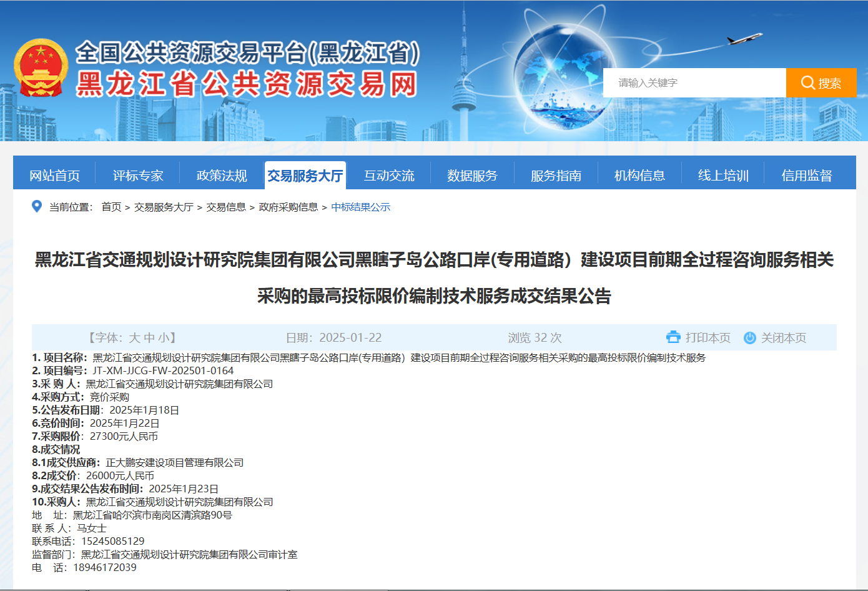
Task: Go to 政策法规 section
Action: [x=222, y=176]
